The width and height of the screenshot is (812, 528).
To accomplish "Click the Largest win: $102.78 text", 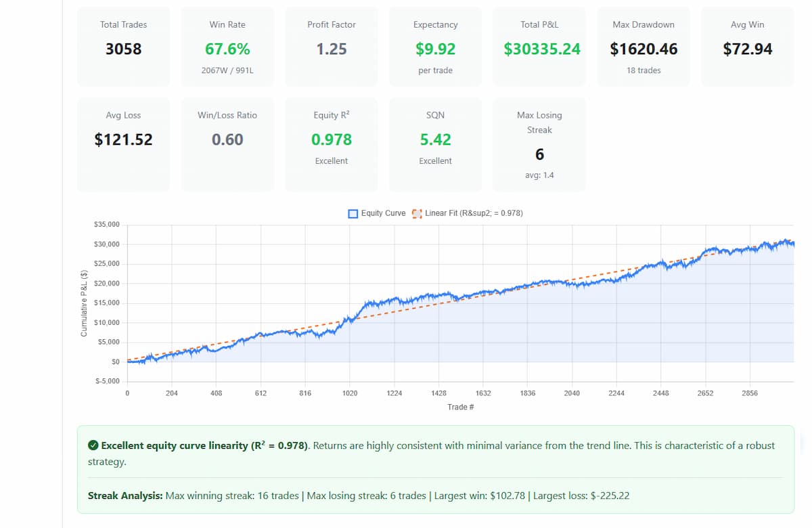I will 480,496.
